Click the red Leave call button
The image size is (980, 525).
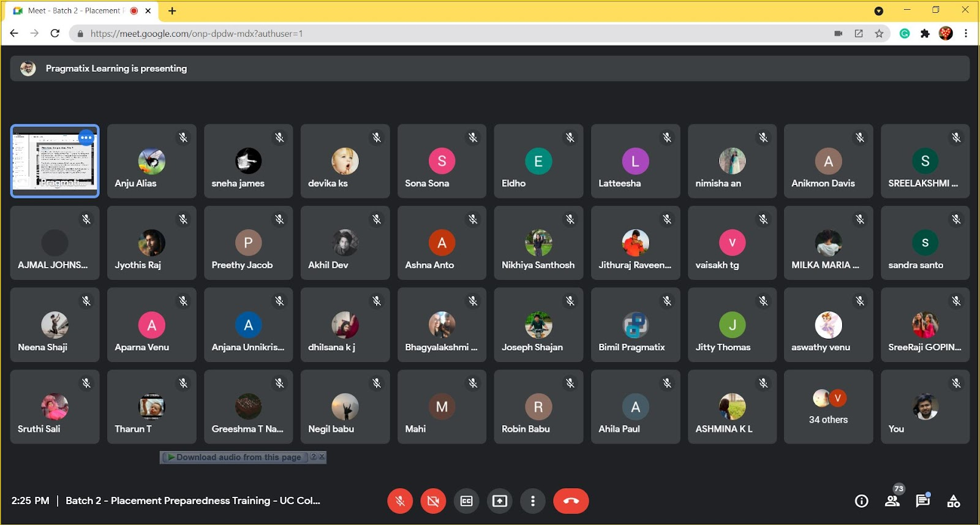point(571,501)
